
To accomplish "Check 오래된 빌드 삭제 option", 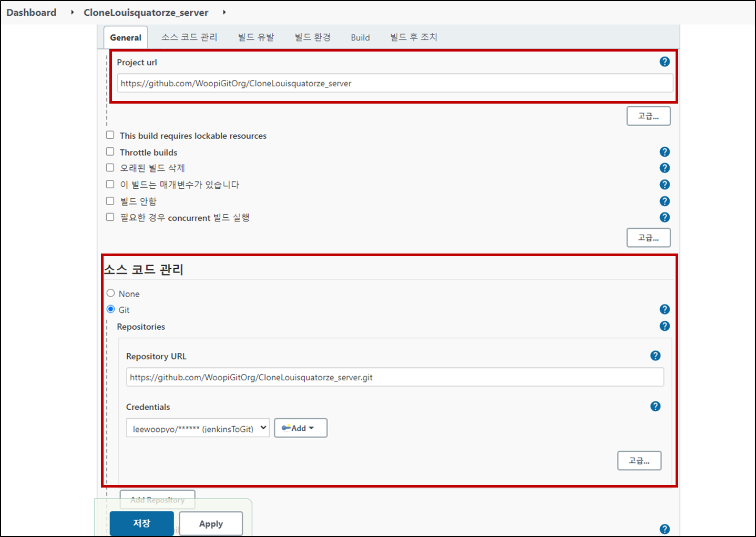I will click(x=110, y=168).
